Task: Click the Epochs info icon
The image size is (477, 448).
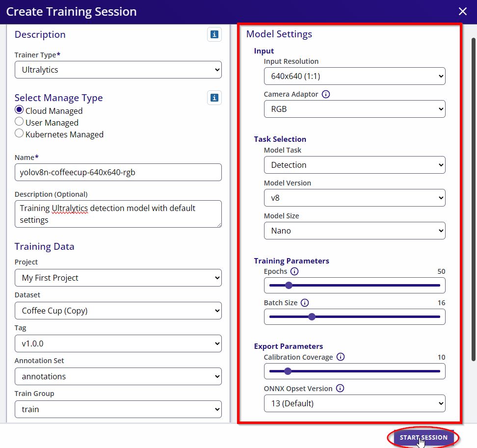Action: click(x=295, y=271)
